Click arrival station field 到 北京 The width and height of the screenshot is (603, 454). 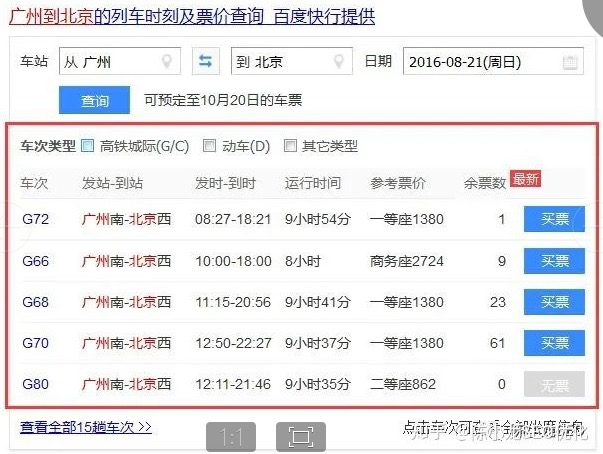pyautogui.click(x=282, y=62)
